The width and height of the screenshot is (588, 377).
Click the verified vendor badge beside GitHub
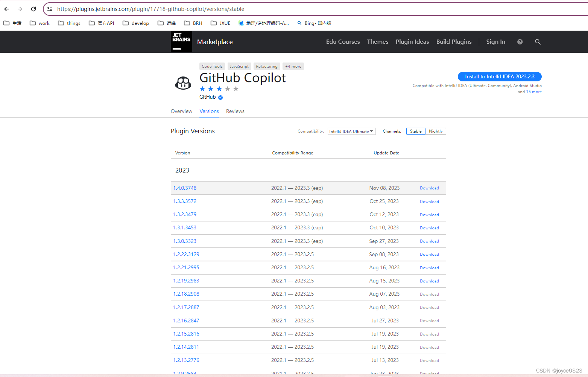click(220, 98)
